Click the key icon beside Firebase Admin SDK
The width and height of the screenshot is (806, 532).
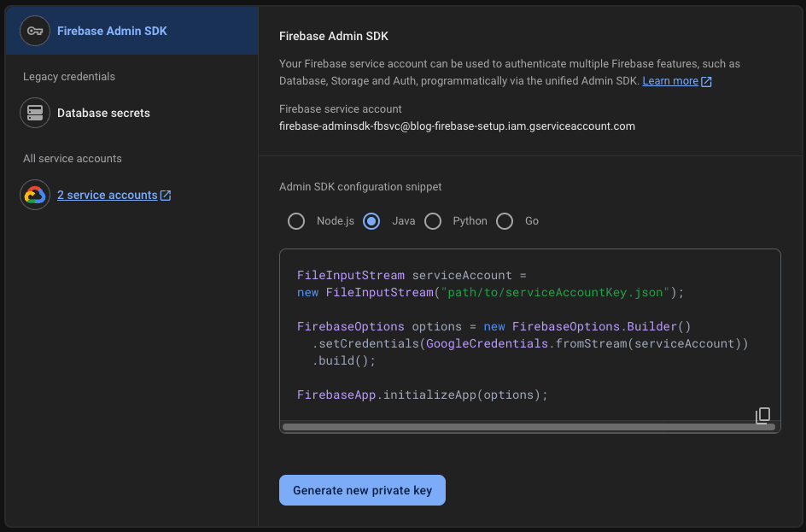click(35, 31)
